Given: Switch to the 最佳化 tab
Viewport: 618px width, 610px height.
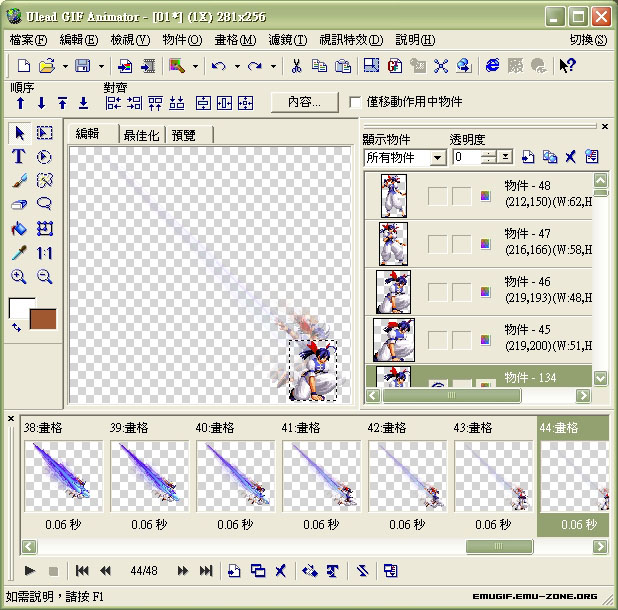Looking at the screenshot, I should point(141,135).
